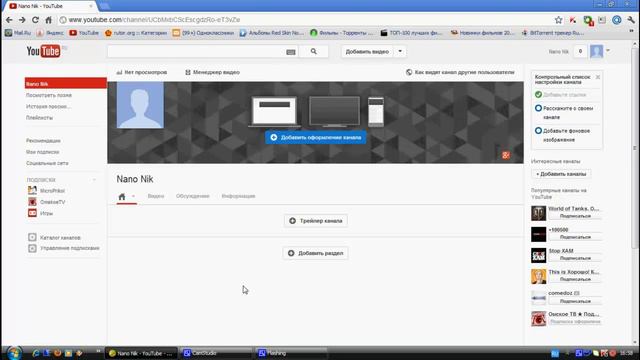The image size is (640, 360).
Task: Bookmark this page with star icon
Action: pyautogui.click(x=558, y=20)
